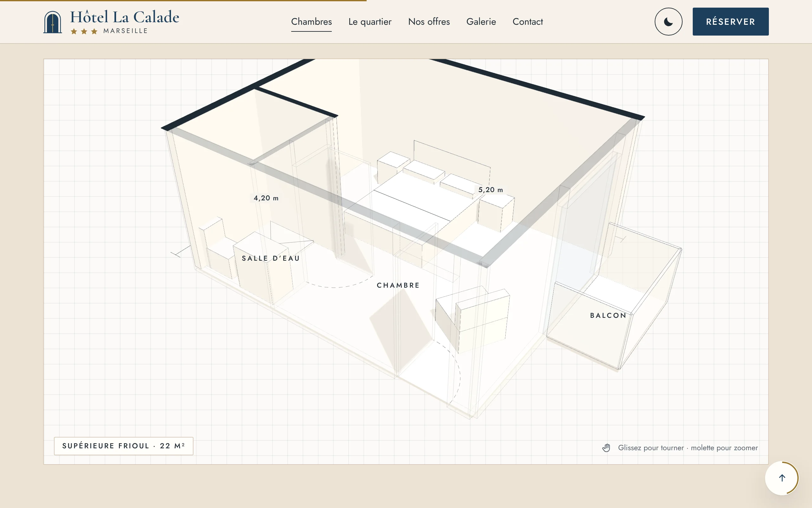Screen dimensions: 812x508
Task: Click the 4,20 m dimension label
Action: coord(266,198)
